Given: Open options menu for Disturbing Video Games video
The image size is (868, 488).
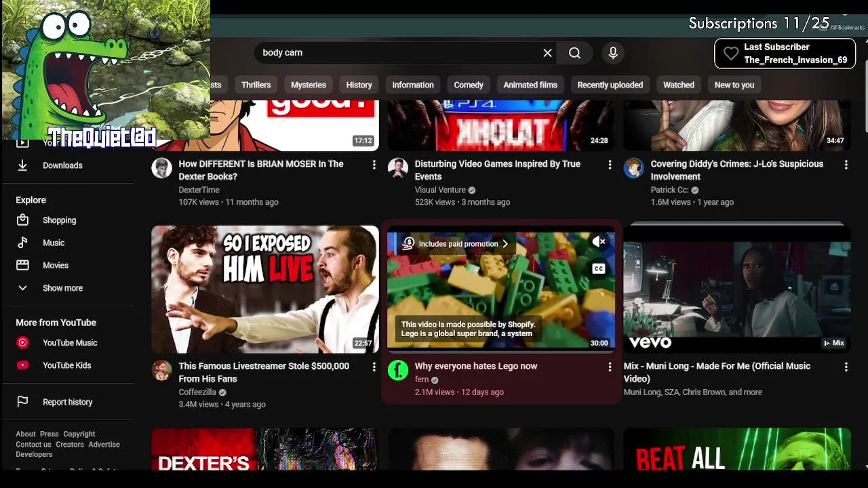Looking at the screenshot, I should tap(610, 165).
